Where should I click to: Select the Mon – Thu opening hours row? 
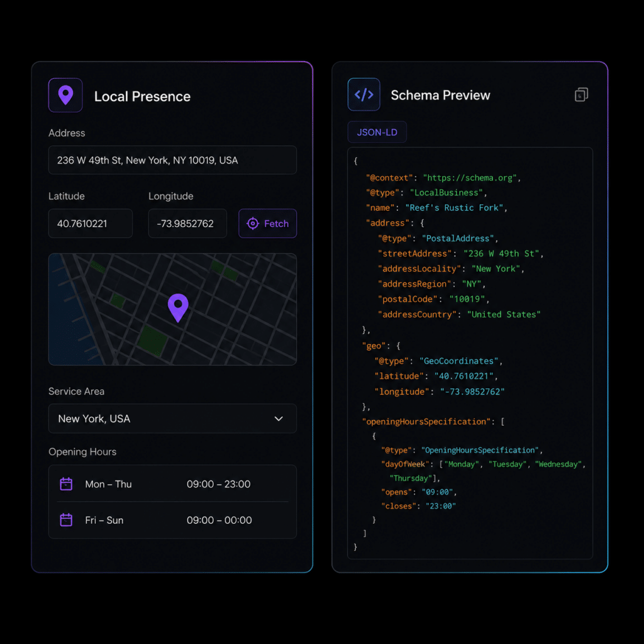172,484
